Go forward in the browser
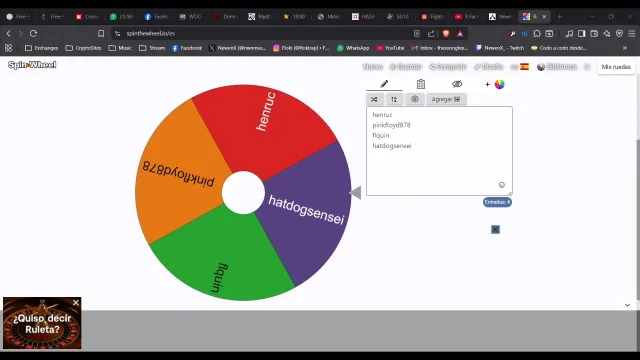Viewport: 640px width, 360px height. click(x=20, y=33)
